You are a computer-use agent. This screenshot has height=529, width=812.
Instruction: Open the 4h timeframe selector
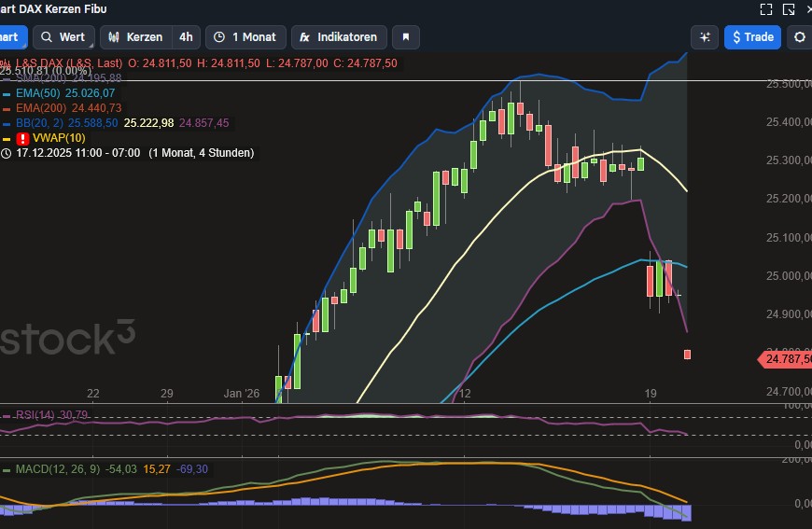[186, 37]
